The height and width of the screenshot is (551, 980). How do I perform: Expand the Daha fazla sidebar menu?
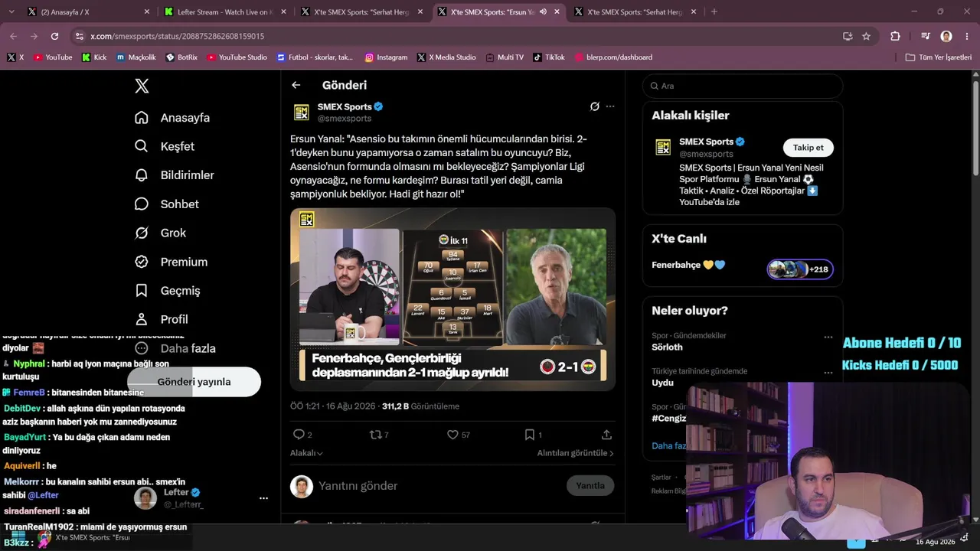pyautogui.click(x=175, y=348)
